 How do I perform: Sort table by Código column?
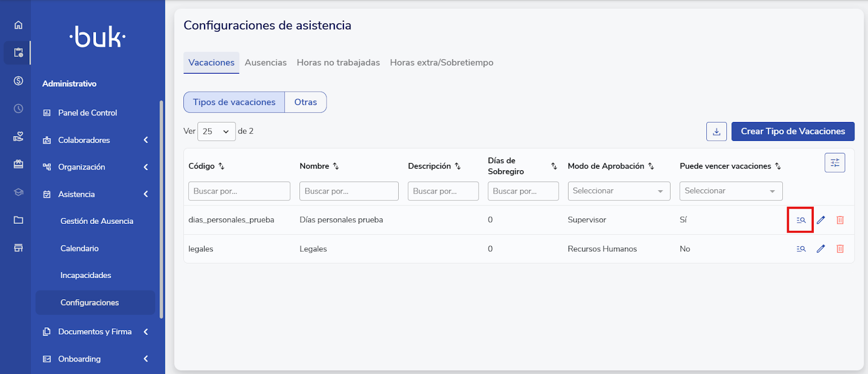point(221,166)
